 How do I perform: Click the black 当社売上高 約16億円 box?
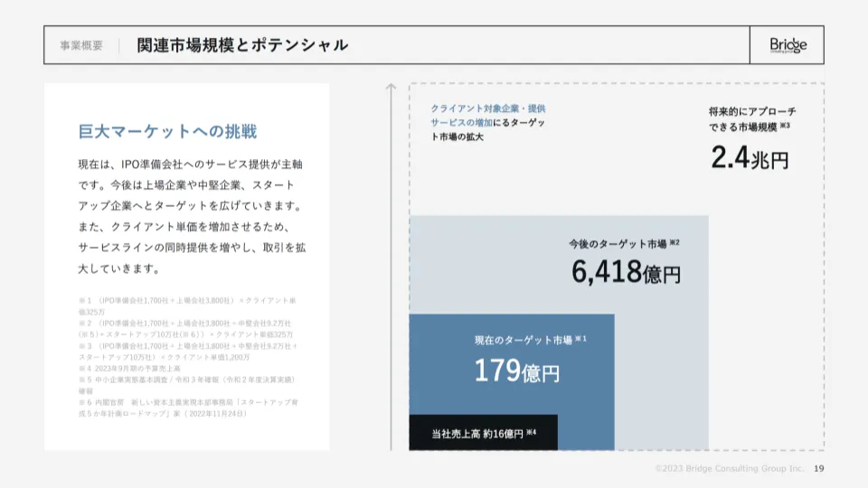[x=483, y=433]
